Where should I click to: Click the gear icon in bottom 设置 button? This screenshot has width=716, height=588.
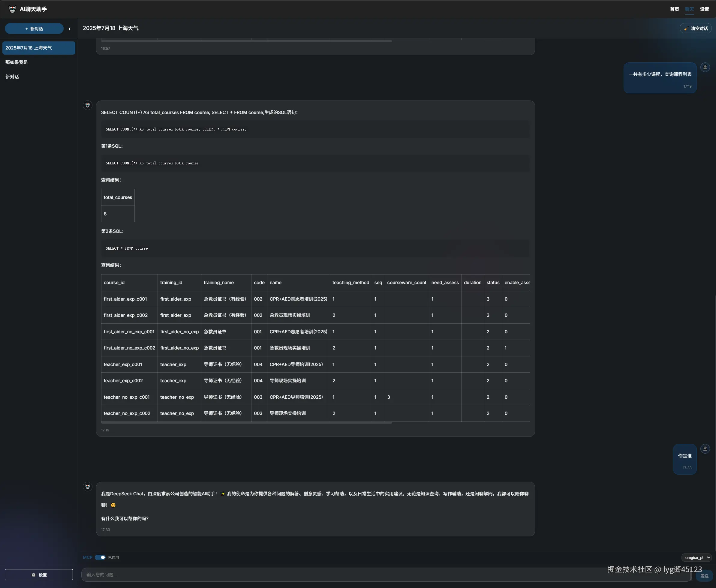tap(33, 575)
